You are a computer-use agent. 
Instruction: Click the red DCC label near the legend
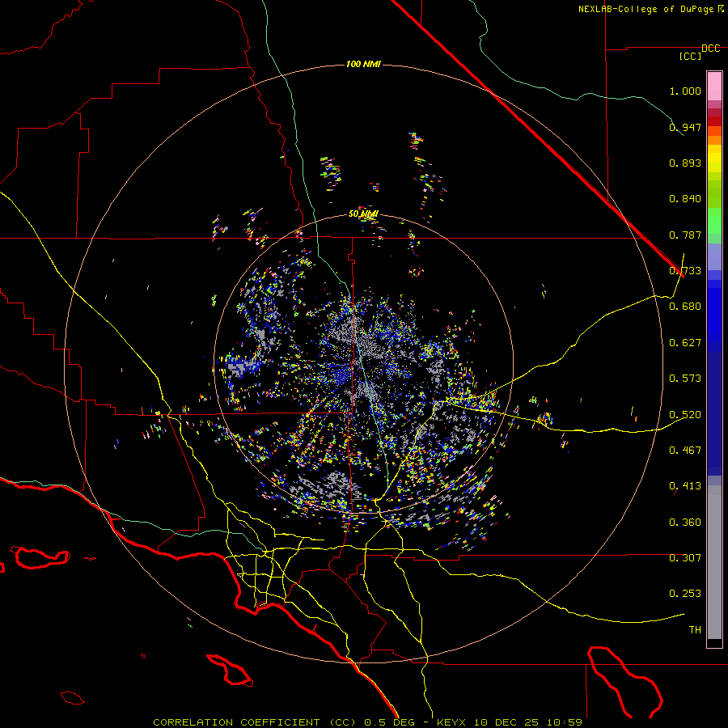click(x=710, y=49)
